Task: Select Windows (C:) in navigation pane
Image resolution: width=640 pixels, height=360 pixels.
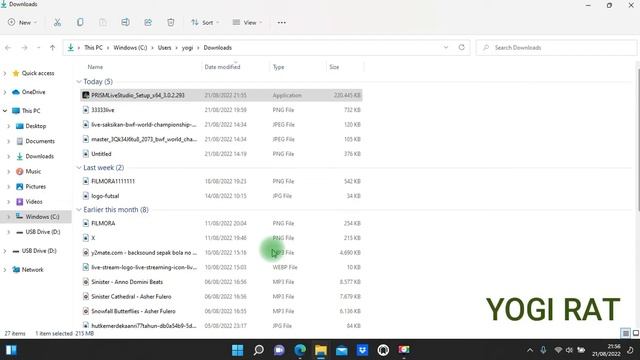Action: point(42,217)
